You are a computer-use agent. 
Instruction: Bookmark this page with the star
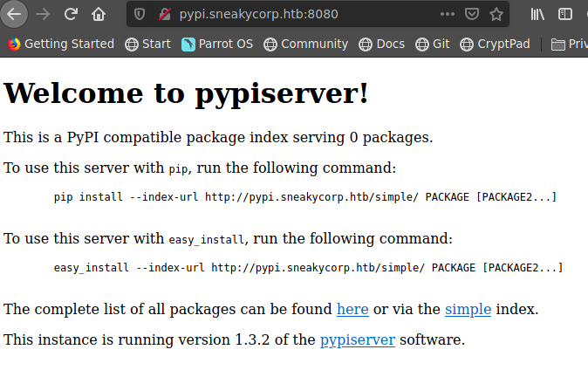496,14
